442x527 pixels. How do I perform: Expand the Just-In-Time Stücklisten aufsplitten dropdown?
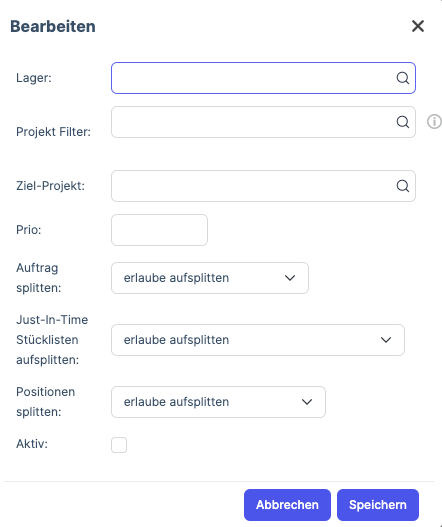(x=258, y=340)
